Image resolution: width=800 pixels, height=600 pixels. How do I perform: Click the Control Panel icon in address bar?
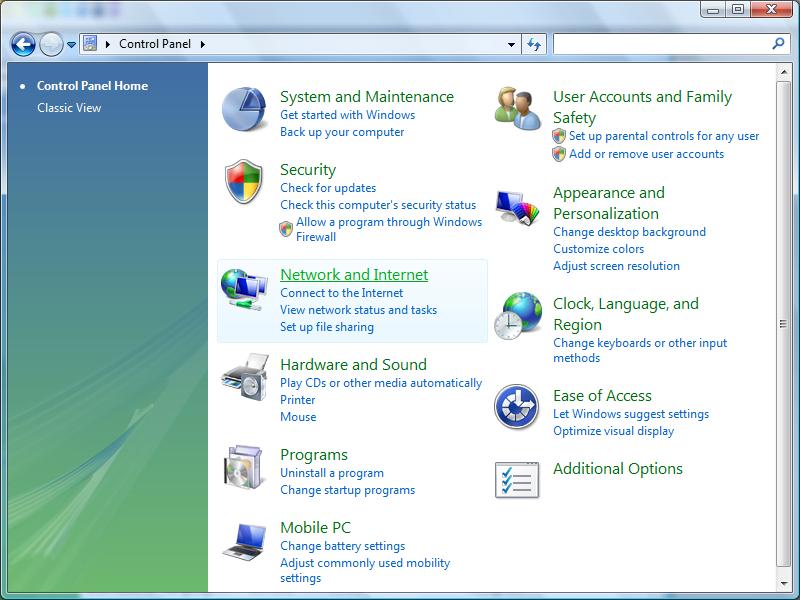[90, 43]
